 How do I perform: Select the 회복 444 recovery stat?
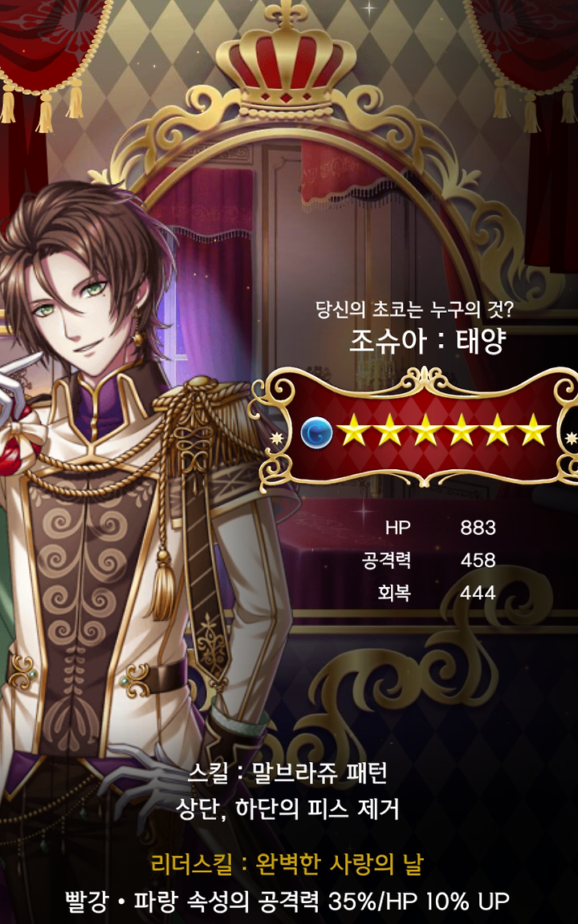[x=437, y=592]
